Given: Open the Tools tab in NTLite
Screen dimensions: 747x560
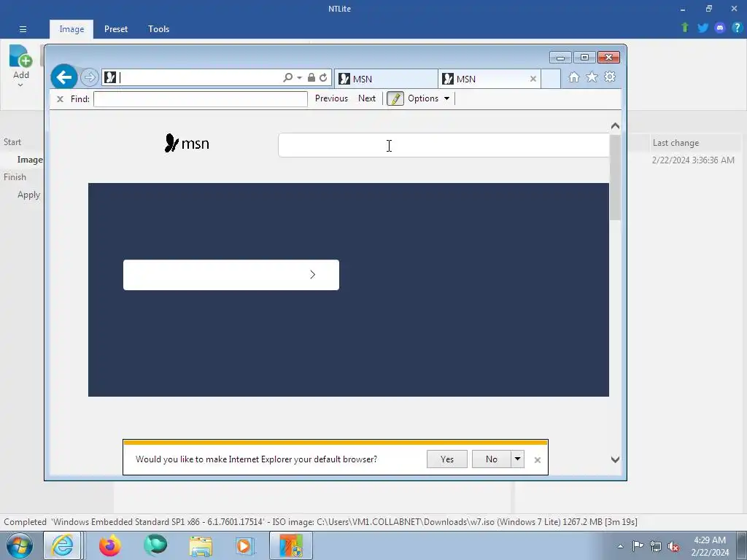Looking at the screenshot, I should (158, 29).
